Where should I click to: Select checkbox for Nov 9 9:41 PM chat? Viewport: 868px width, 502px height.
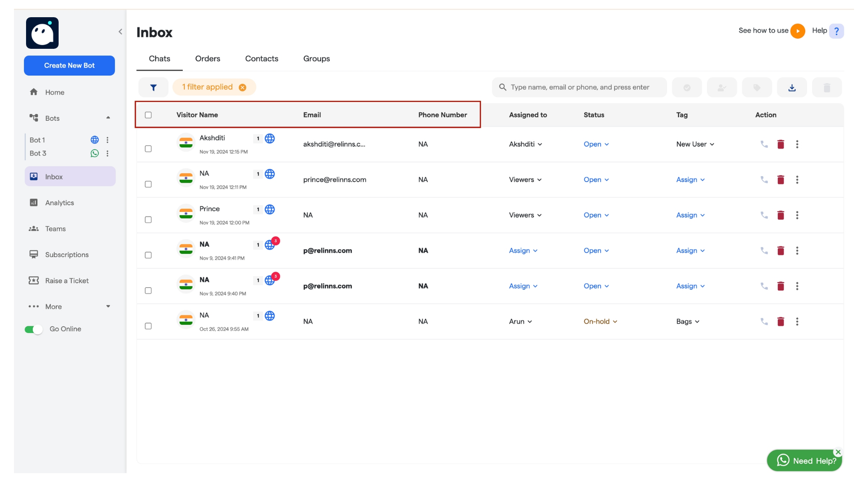pos(148,255)
